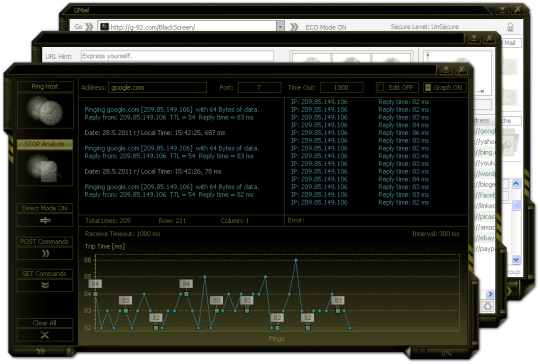Click the page favicon beside the g-92.com URL
The image size is (540, 364).
(104, 27)
